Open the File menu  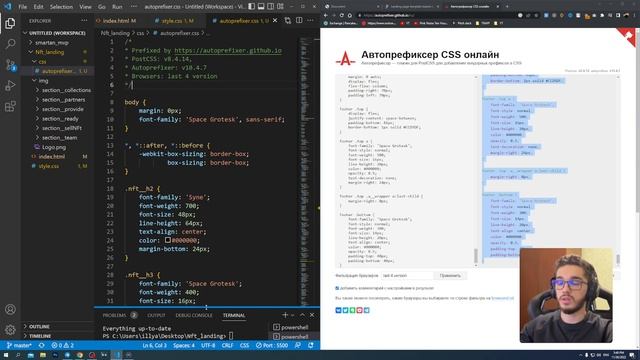[x=22, y=7]
